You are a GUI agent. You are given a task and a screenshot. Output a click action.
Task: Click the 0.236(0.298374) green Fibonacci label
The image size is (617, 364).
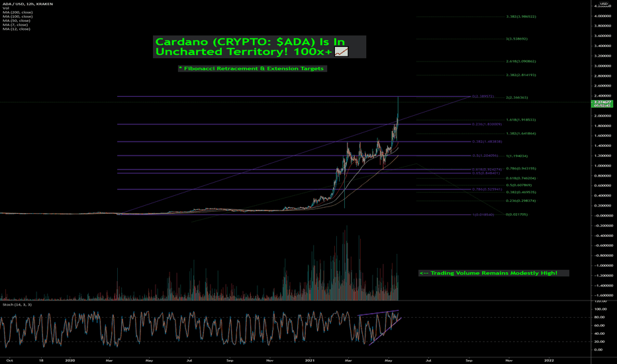coord(521,201)
